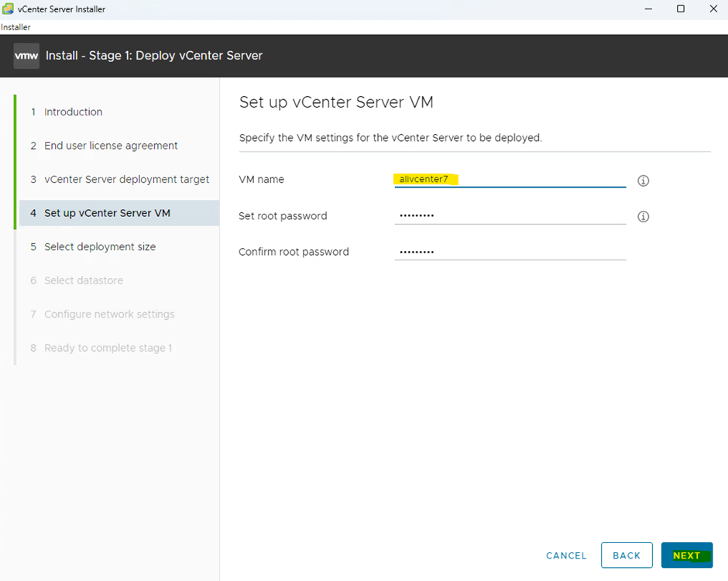Click Ready to complete stage 1 step

pyautogui.click(x=108, y=348)
